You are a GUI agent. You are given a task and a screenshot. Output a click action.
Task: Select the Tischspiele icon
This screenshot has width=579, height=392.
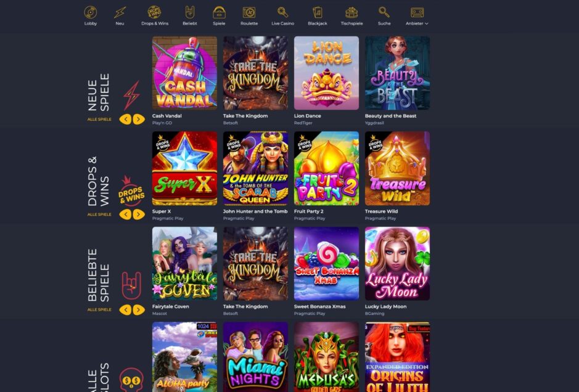point(351,12)
